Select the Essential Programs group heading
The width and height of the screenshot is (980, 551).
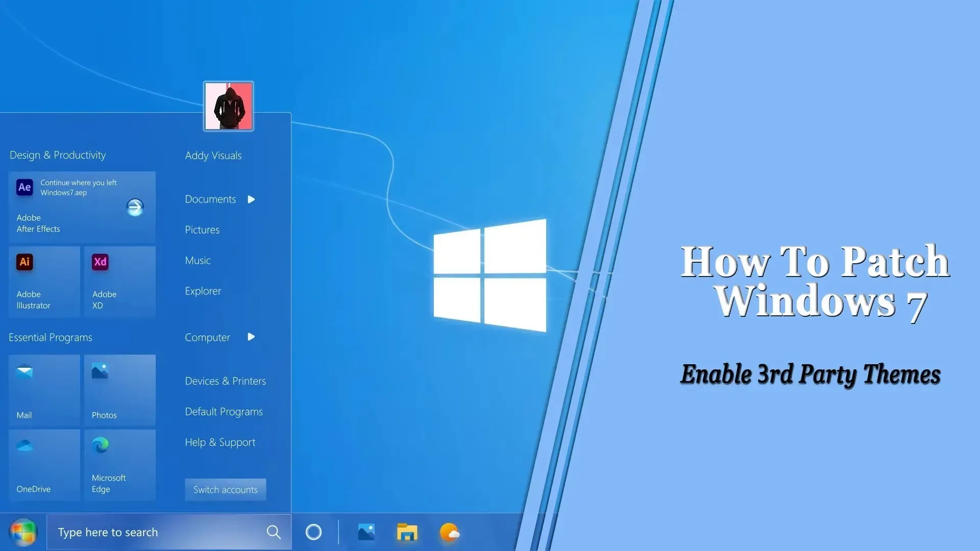tap(51, 338)
